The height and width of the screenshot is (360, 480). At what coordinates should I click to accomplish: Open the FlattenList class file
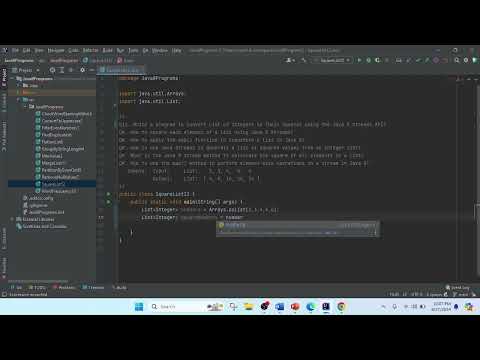click(x=49, y=142)
